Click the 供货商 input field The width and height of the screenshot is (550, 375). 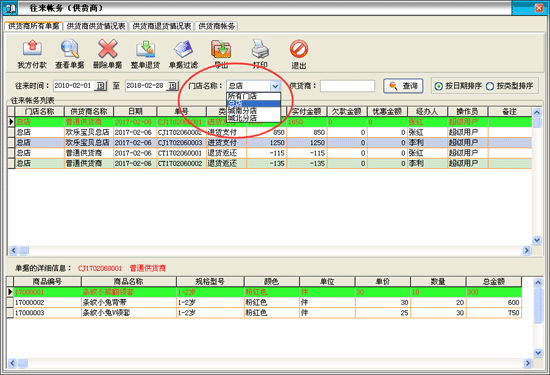coord(347,86)
